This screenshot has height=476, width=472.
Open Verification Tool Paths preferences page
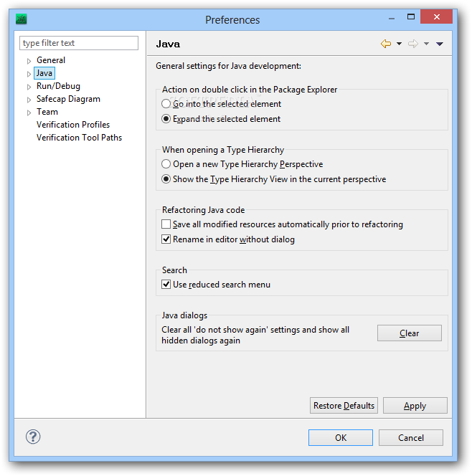(79, 138)
